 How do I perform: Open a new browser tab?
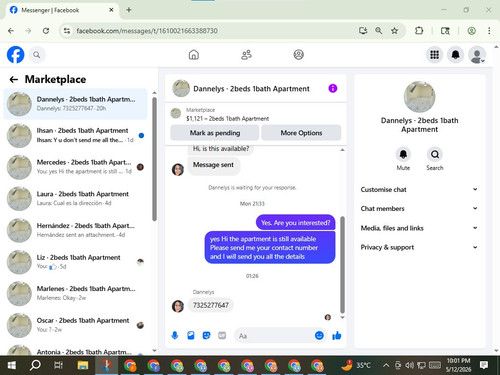click(x=129, y=10)
